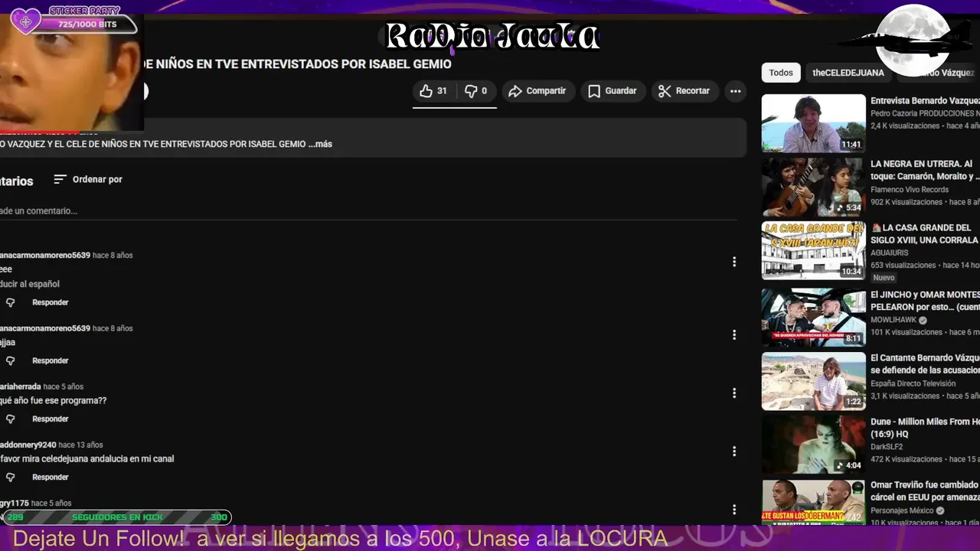Click the 'Entrevista Bernardo Vazquez' video title

(x=925, y=101)
